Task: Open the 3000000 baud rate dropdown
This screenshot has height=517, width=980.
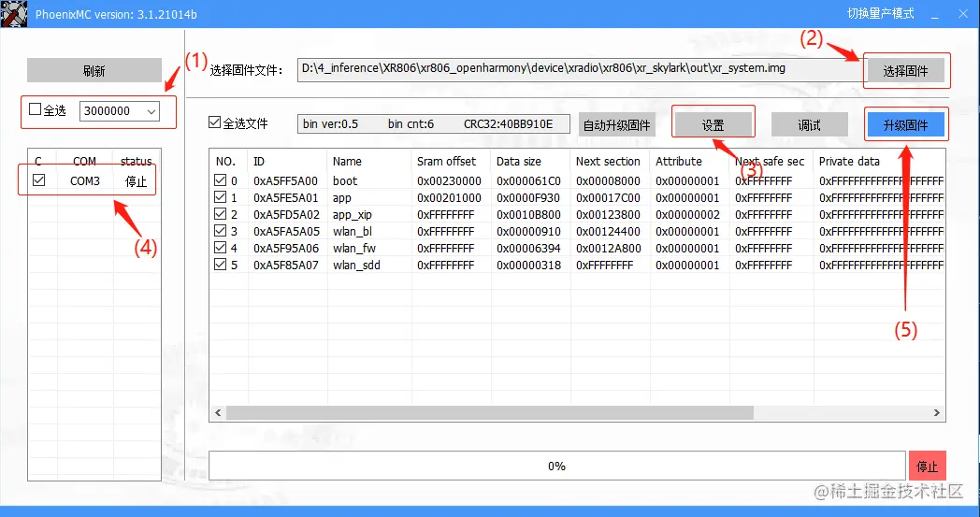Action: pyautogui.click(x=120, y=111)
